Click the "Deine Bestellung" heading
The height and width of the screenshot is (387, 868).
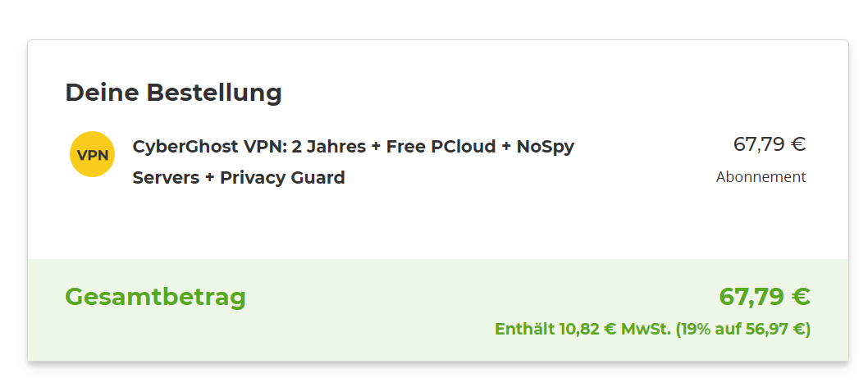173,93
